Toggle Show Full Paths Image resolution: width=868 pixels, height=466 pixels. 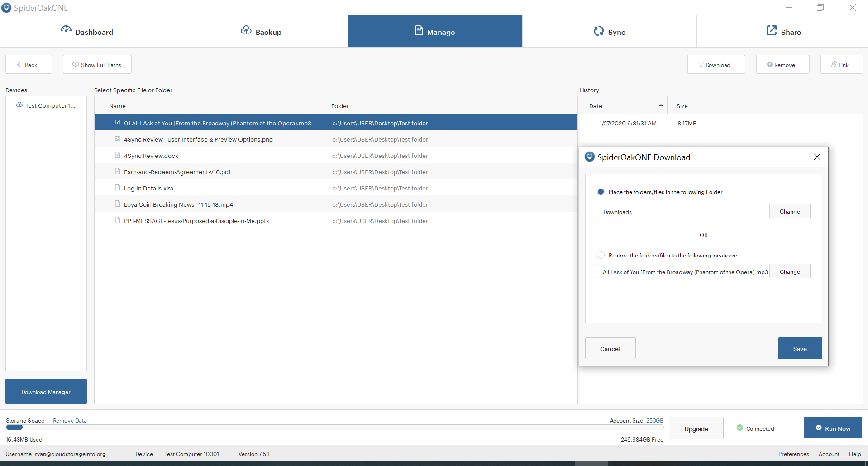tap(97, 64)
